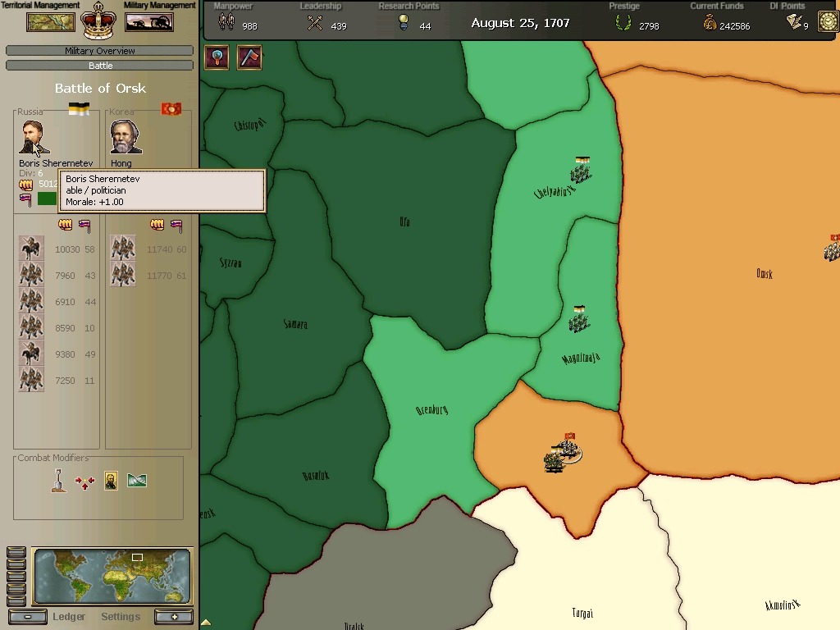Click the Prestige laurel wreath icon
The width and height of the screenshot is (840, 630).
pos(623,22)
